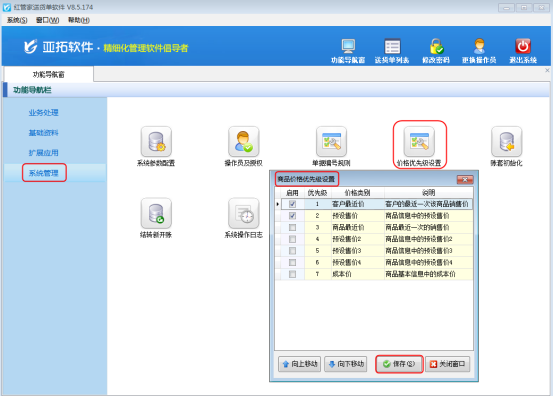Open 系统参数配置 icon

coord(156,142)
